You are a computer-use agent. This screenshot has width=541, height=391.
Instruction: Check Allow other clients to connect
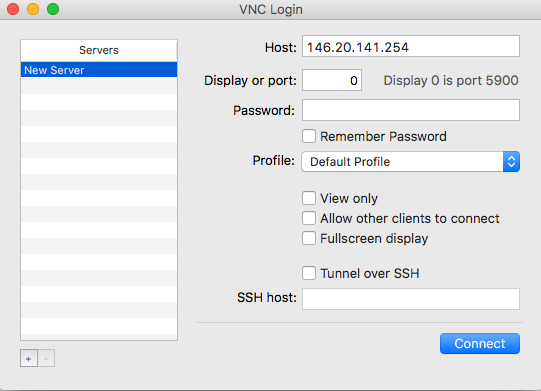coord(309,218)
